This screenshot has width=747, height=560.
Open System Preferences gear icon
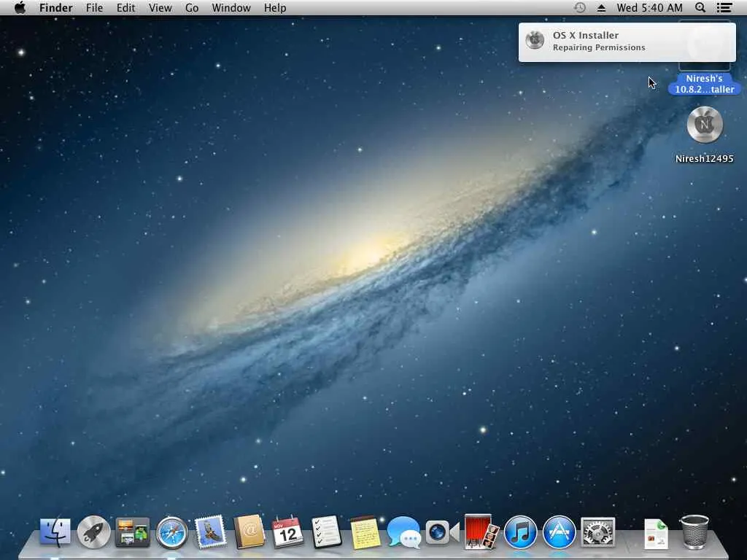(x=598, y=532)
